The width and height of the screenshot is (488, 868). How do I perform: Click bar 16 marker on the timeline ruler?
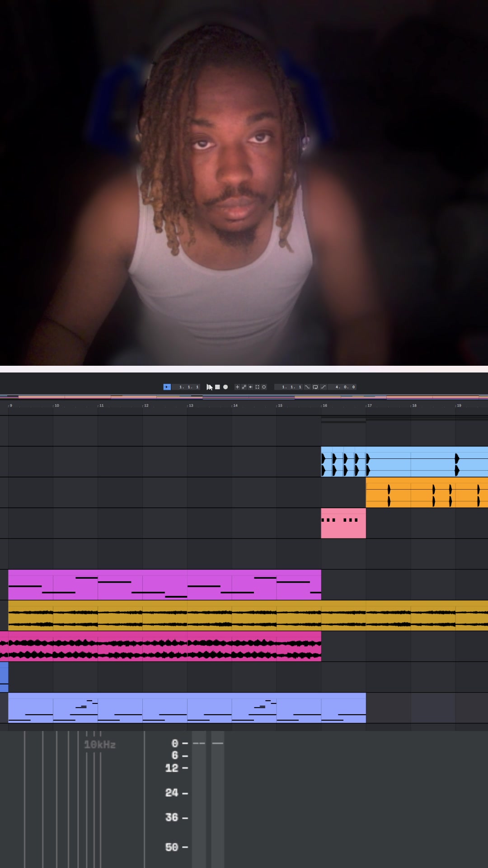pyautogui.click(x=324, y=406)
